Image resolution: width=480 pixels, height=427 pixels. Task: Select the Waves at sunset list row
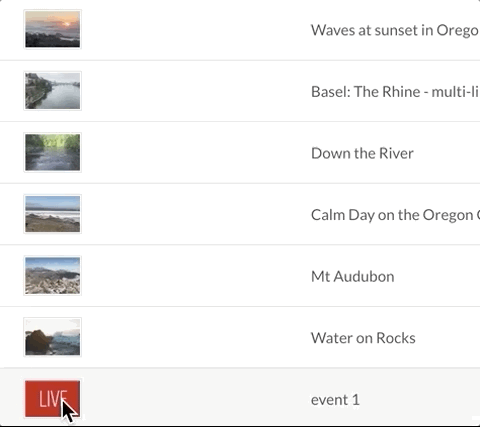(240, 30)
